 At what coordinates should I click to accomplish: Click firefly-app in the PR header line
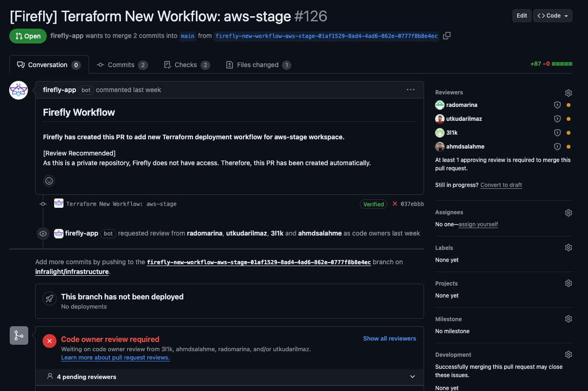click(67, 36)
